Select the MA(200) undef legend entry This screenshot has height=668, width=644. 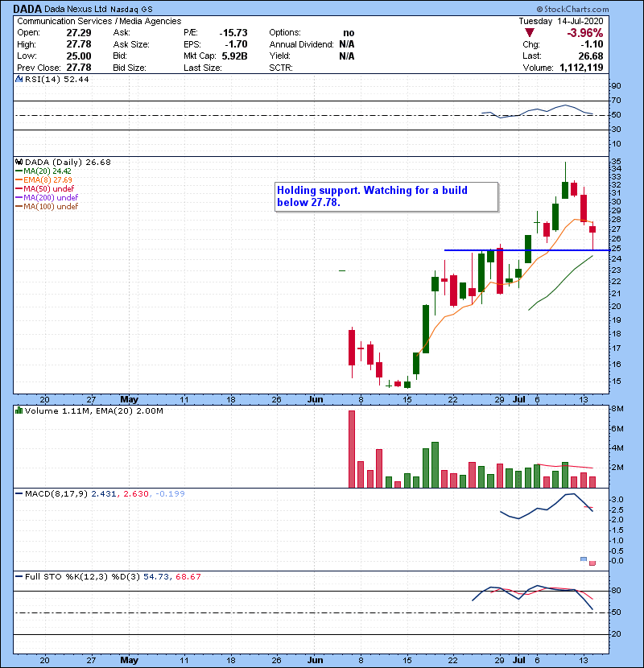click(47, 198)
